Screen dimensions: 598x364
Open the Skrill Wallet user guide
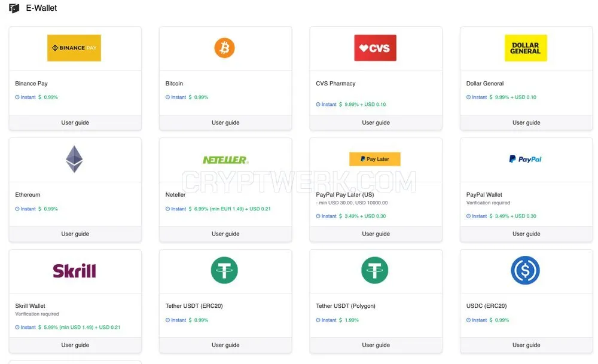(75, 345)
